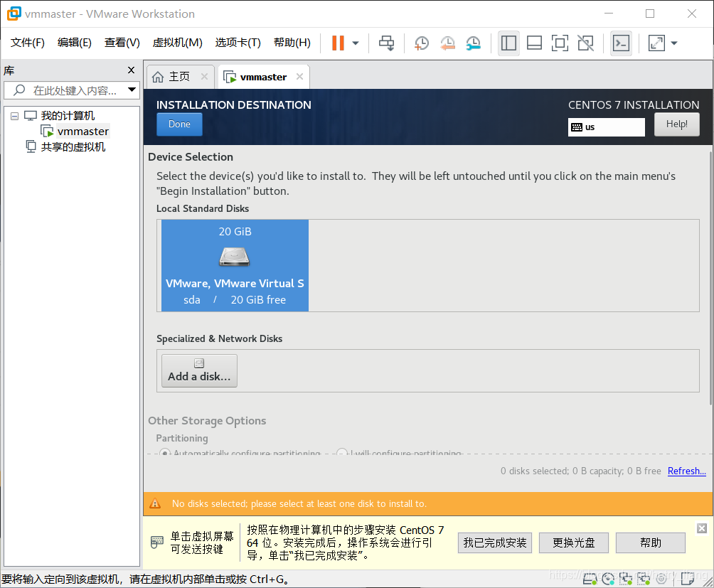714x588 pixels.
Task: Click the stretch guest display icon
Action: [x=656, y=43]
